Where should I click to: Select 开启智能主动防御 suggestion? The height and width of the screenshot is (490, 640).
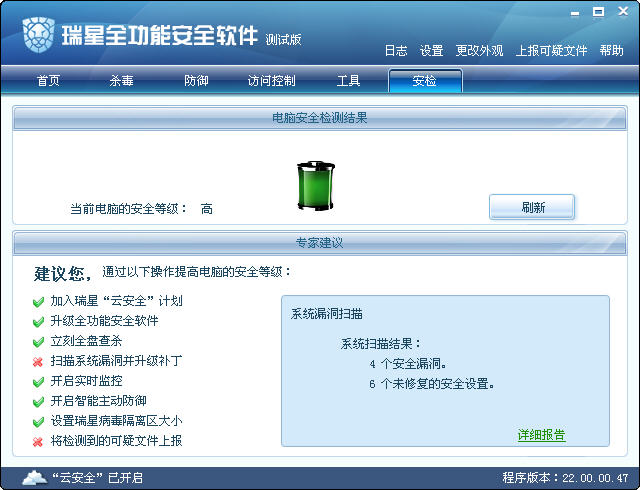click(98, 401)
